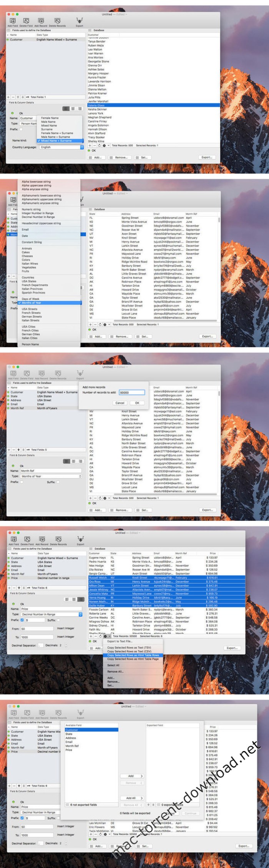269x868 pixels.
Task: Open Type dropdown showing Months of Year
Action: 51,476
